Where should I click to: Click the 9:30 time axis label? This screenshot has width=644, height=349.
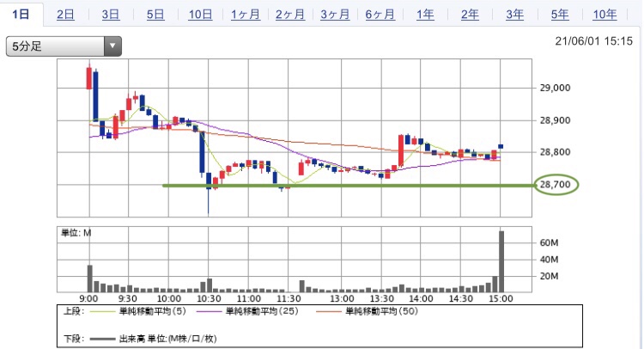(x=128, y=299)
